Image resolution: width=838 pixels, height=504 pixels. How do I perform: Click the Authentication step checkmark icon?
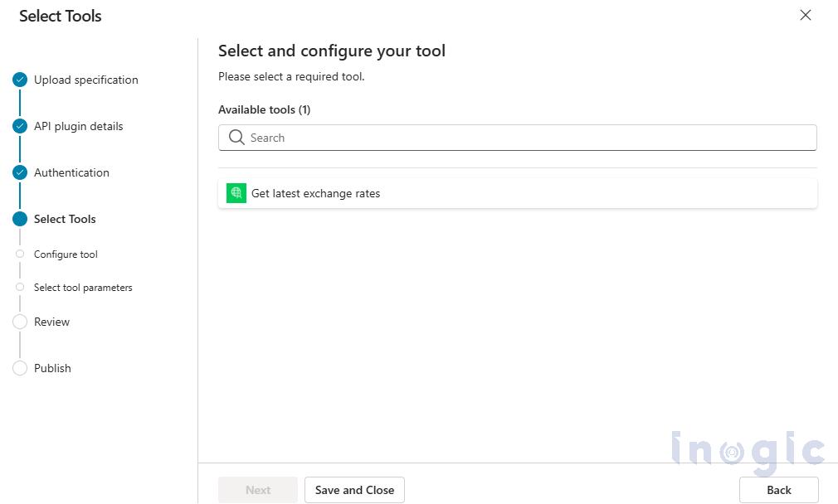(x=19, y=172)
